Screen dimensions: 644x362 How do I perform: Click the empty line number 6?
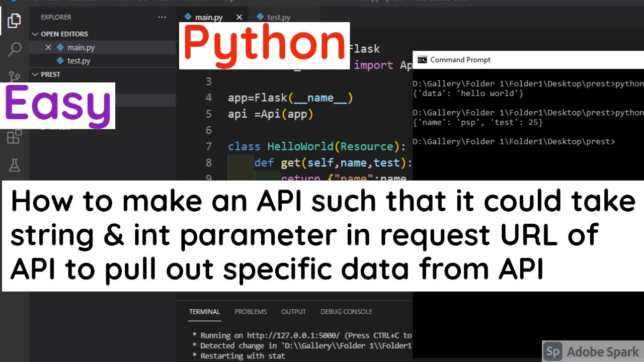(x=209, y=130)
